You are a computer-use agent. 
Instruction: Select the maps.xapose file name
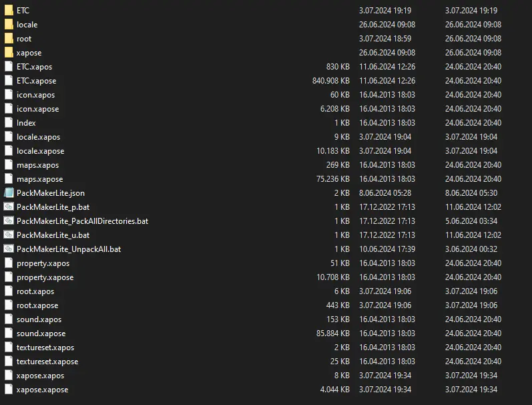point(39,179)
